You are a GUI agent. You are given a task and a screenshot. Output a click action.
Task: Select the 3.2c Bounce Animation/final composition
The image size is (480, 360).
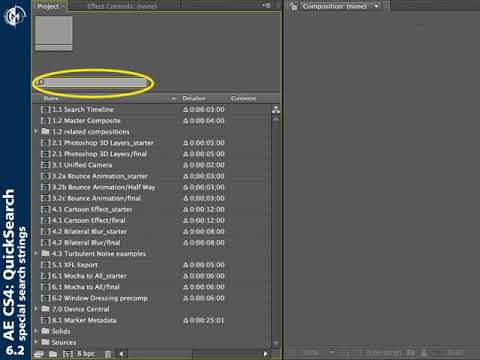tap(97, 198)
